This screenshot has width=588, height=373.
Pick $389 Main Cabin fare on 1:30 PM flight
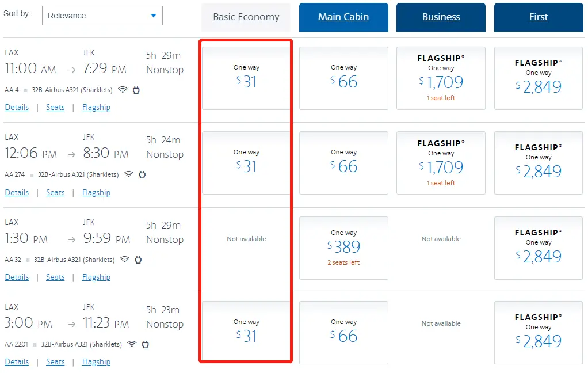point(343,248)
